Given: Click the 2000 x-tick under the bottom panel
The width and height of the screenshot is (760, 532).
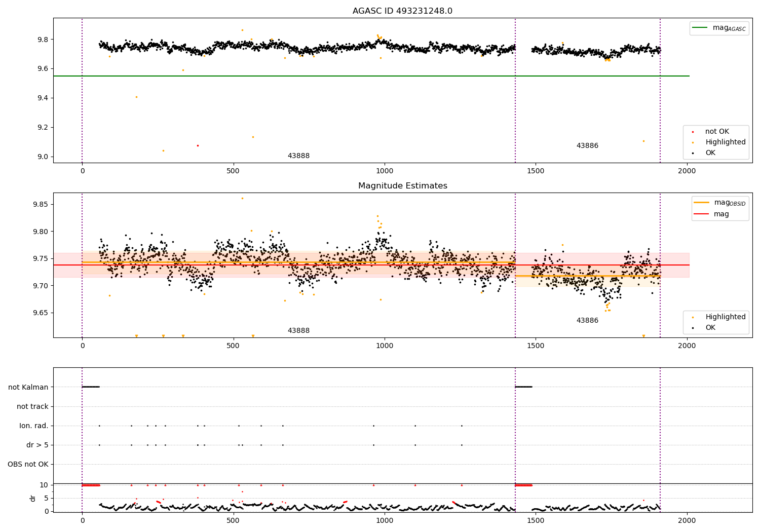Looking at the screenshot, I should click(x=687, y=520).
